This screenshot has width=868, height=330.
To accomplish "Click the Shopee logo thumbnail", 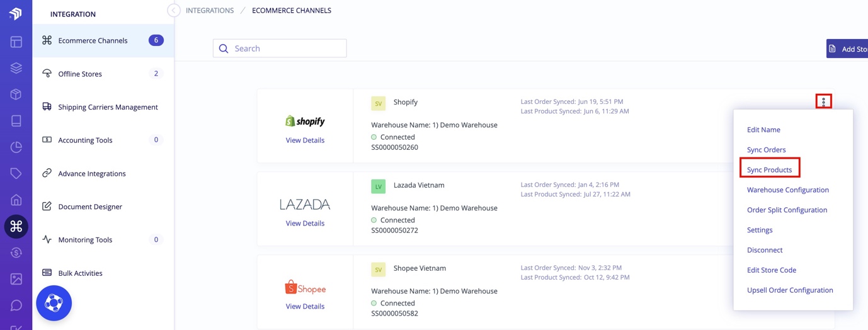I will click(x=305, y=288).
